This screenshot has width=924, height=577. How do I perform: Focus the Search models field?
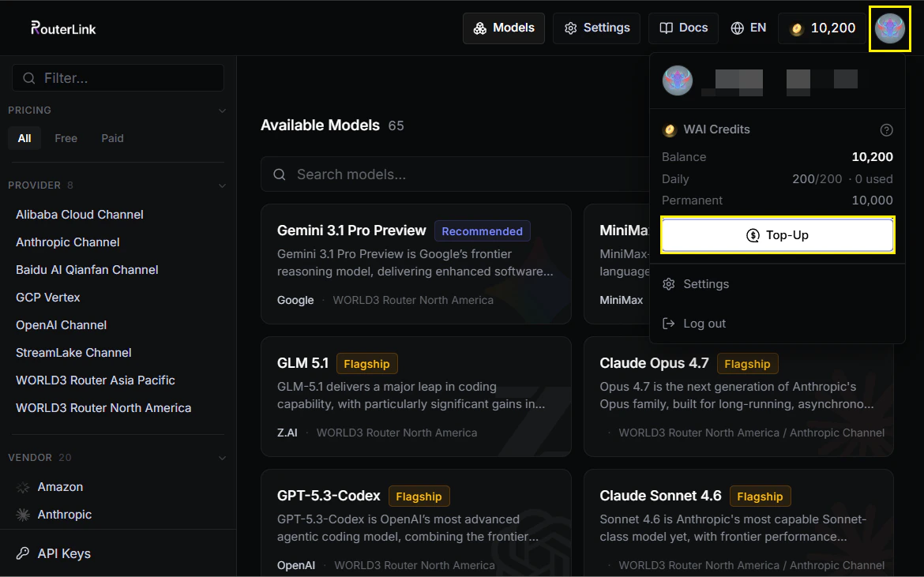click(455, 174)
